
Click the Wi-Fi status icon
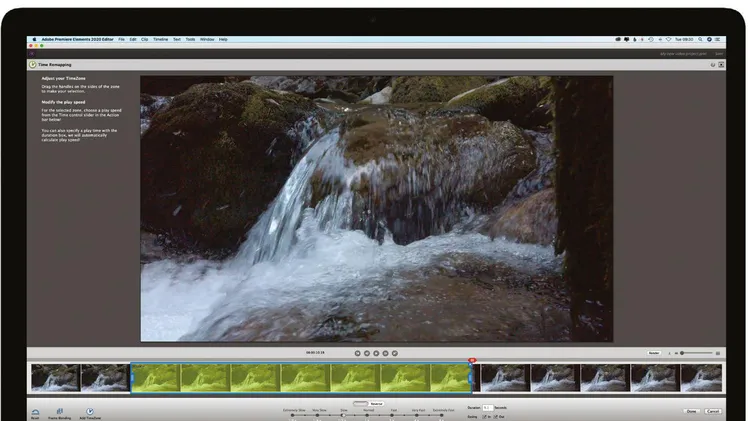(x=669, y=39)
